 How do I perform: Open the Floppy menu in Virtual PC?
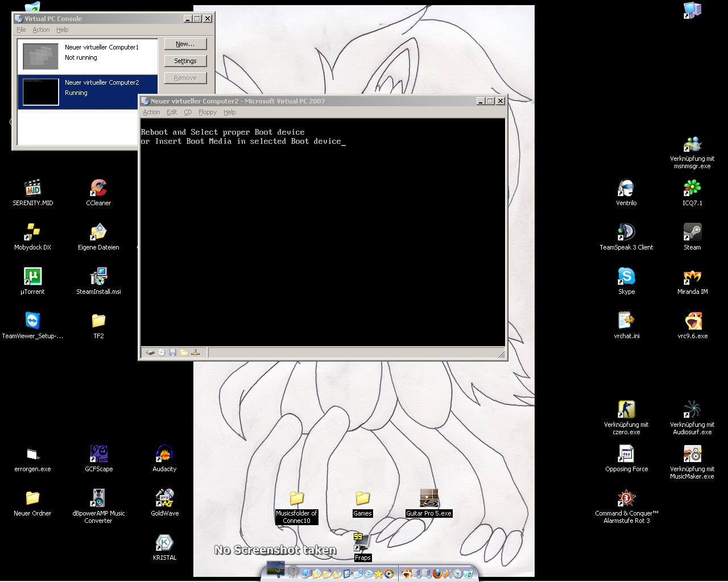[207, 113]
